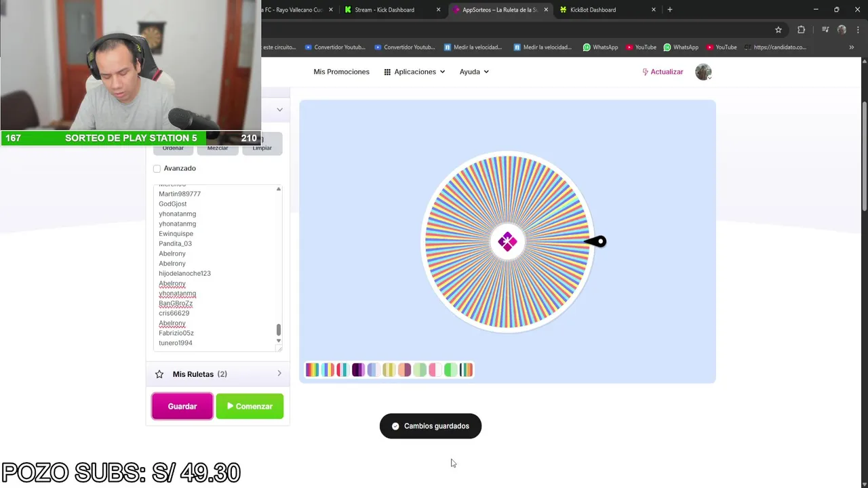Click the entry cris66629
Screen dimensions: 868x488
(174, 313)
